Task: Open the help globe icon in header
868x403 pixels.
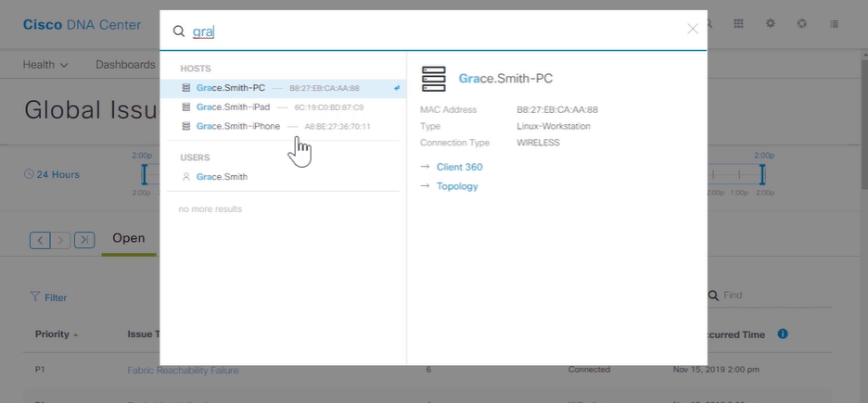Action: tap(801, 24)
